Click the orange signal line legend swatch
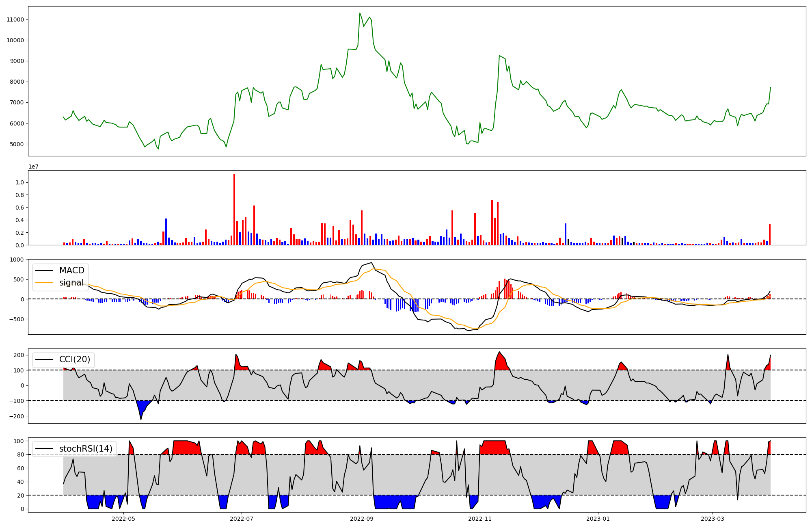 (x=44, y=283)
